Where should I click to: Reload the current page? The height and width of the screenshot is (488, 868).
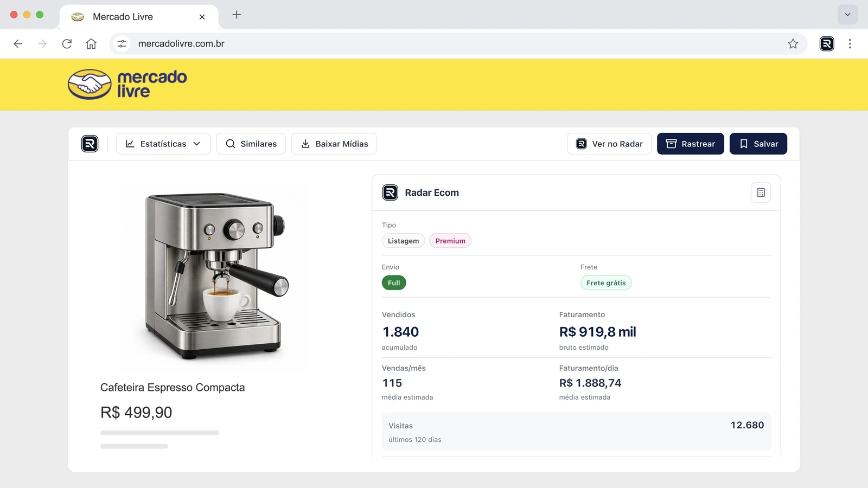(67, 43)
